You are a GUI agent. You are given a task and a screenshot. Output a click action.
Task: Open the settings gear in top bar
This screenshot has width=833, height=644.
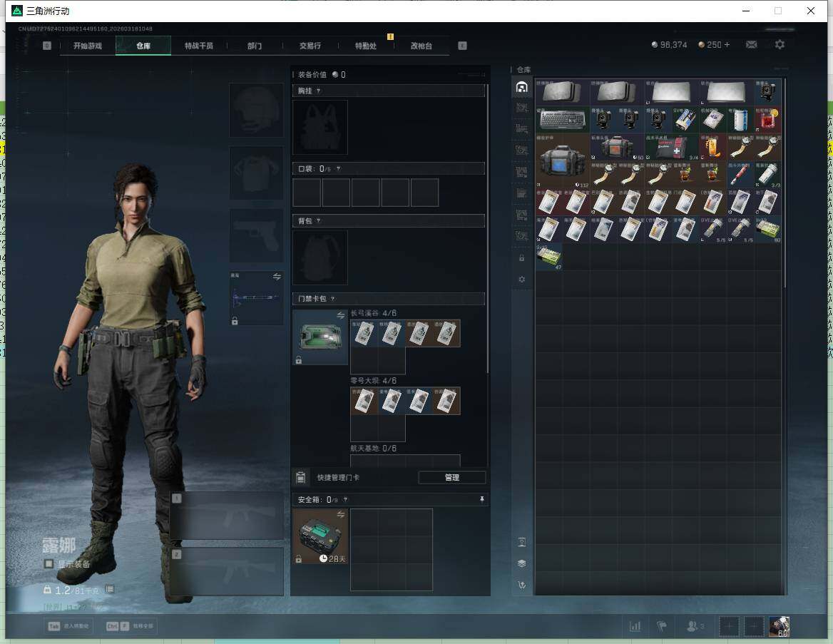click(x=780, y=45)
